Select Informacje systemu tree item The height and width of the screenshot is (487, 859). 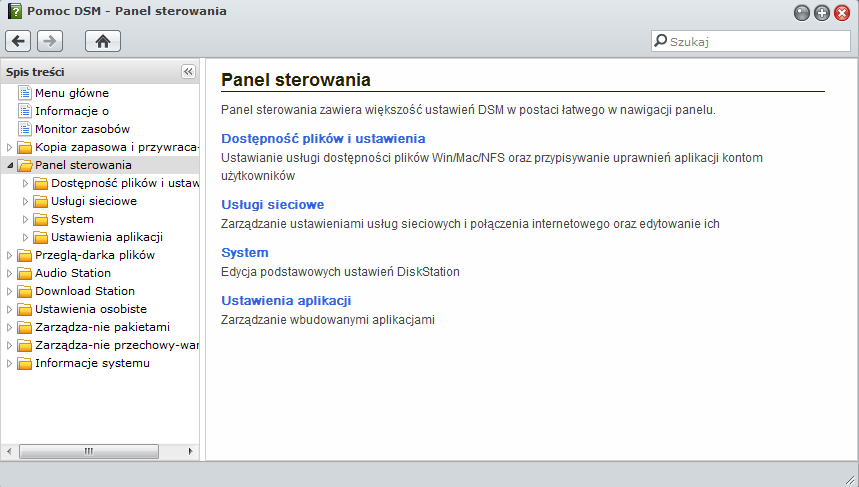(92, 363)
